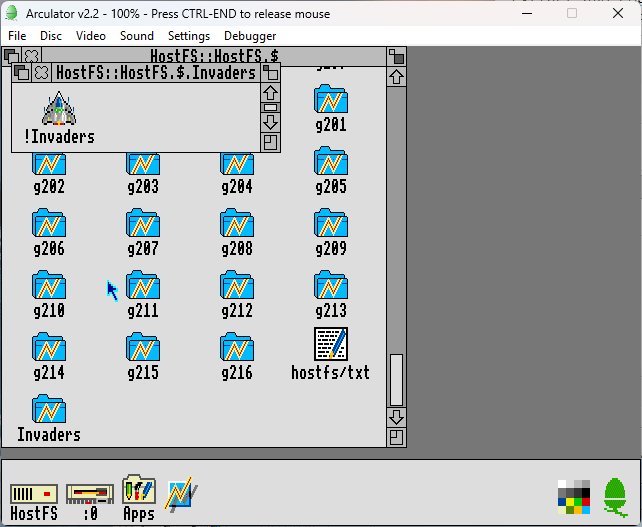
Task: Close the Arculator emulator window
Action: [618, 14]
